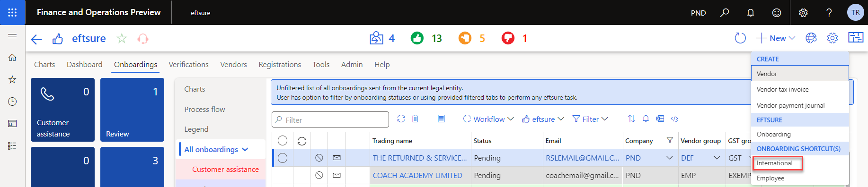Open the settings gear in top bar

click(803, 13)
